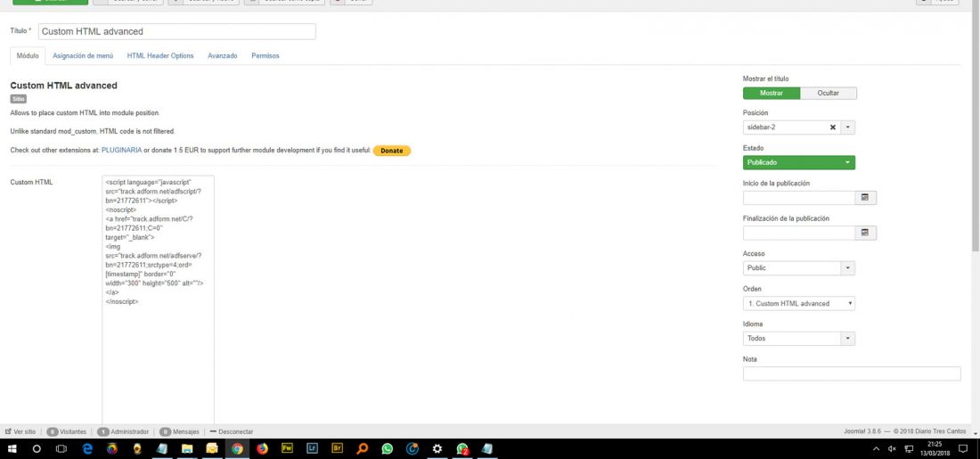Click Desconectar to log out
The image size is (980, 459).
(x=232, y=431)
